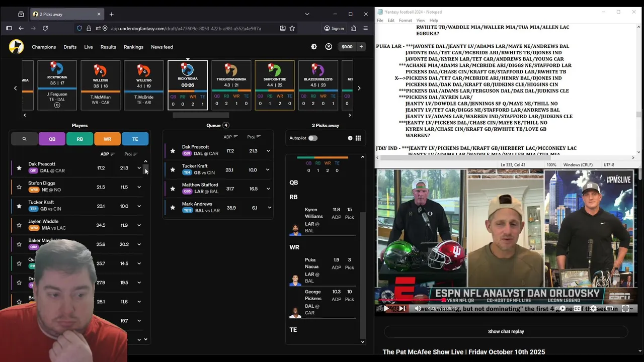Remove Matthew Stafford star in Queue
Viewport: 644px width, 362px height.
click(173, 189)
